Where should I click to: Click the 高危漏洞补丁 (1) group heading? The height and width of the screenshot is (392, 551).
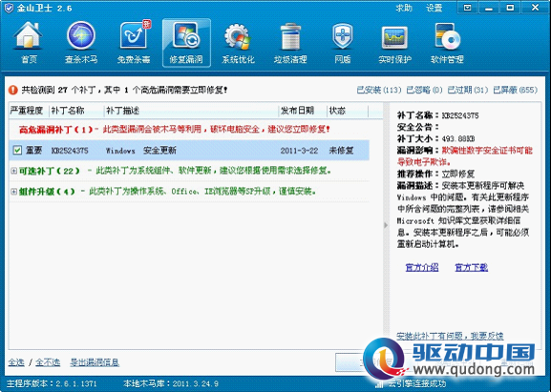tap(56, 130)
